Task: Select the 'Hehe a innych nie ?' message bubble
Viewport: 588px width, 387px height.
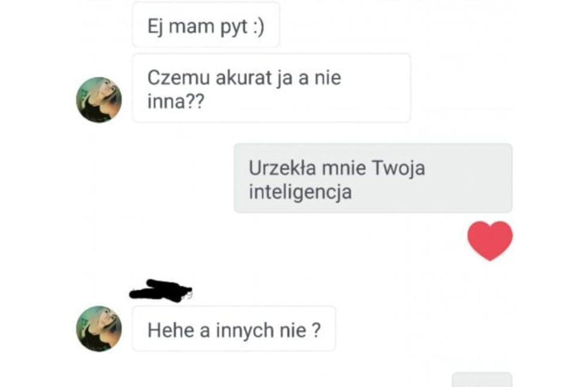Action: coord(234,328)
